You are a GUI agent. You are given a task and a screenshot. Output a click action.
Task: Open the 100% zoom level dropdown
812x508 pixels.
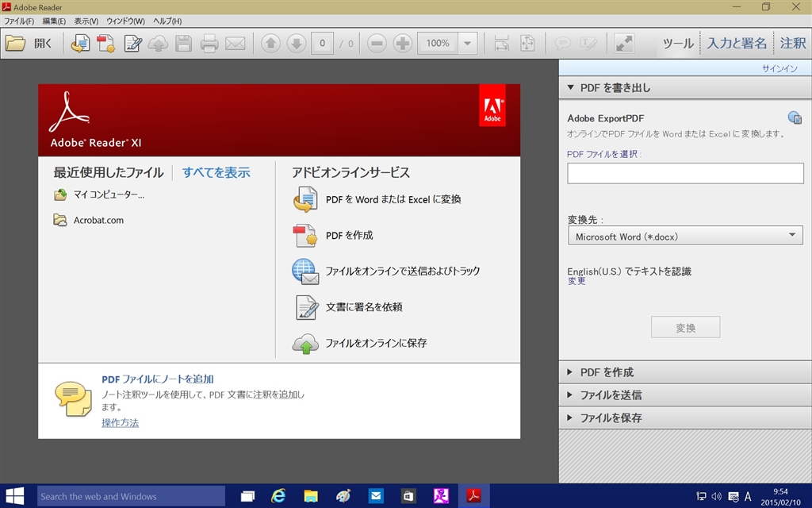[467, 44]
